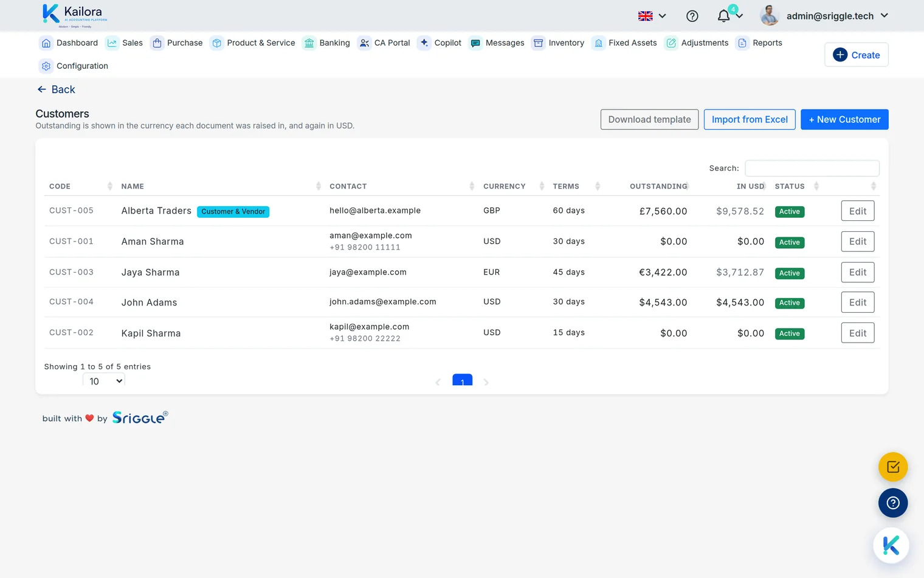924x578 pixels.
Task: Sort table by the Name column
Action: coord(220,186)
